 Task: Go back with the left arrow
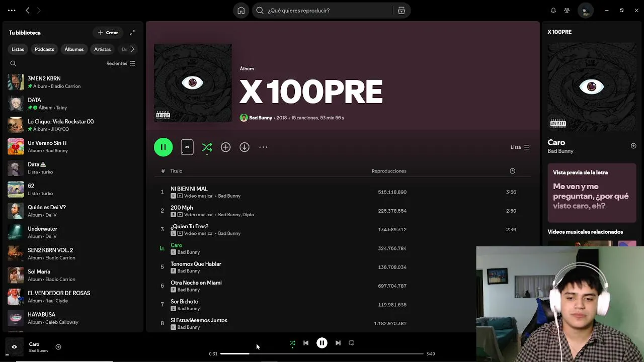(28, 11)
